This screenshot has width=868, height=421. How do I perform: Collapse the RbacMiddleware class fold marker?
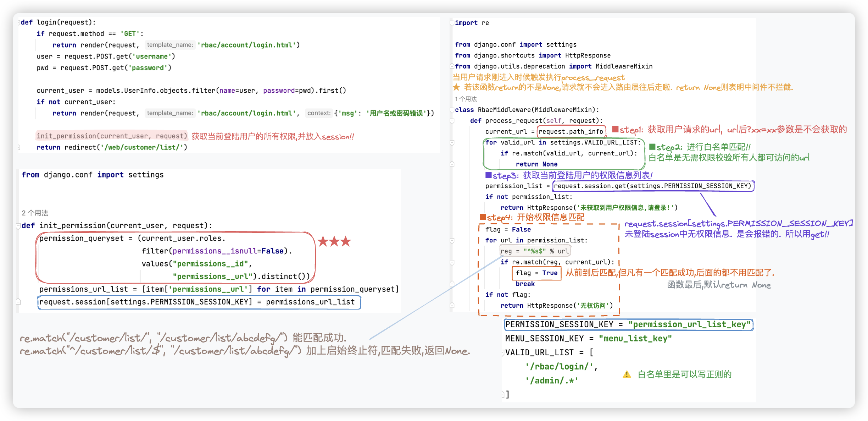click(452, 110)
